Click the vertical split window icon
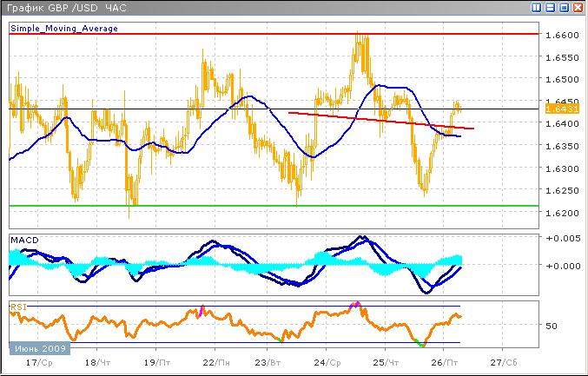Viewport: 588px width, 376px height. click(537, 7)
